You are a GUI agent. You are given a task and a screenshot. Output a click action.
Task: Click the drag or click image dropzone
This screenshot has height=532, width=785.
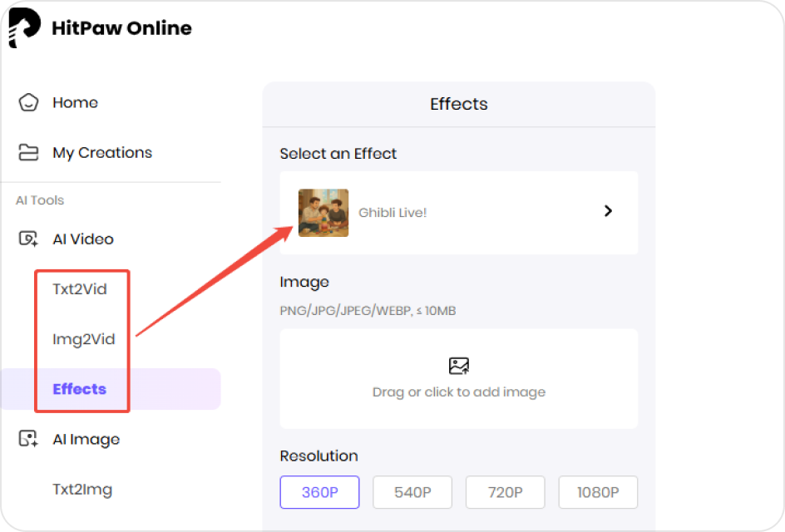pyautogui.click(x=458, y=391)
